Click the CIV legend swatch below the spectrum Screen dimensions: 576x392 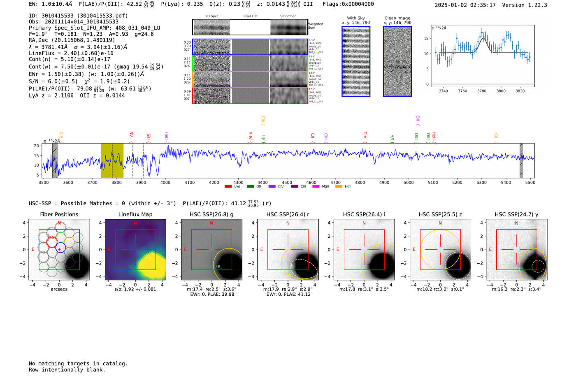pyautogui.click(x=272, y=186)
